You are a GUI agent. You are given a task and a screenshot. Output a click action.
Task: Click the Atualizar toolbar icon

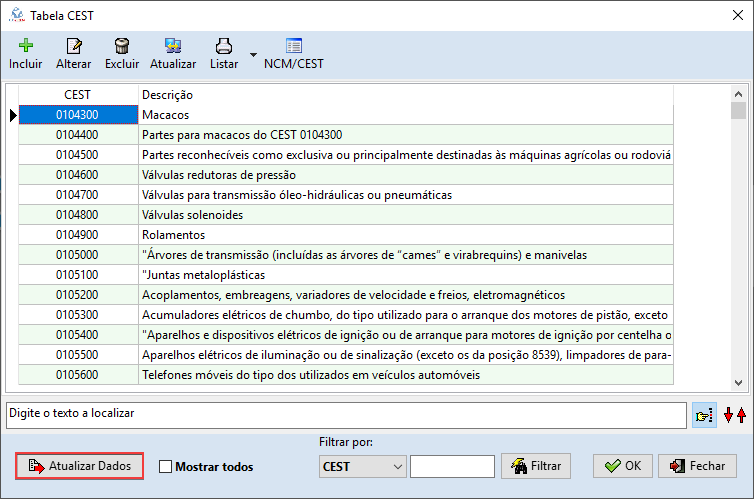(172, 46)
